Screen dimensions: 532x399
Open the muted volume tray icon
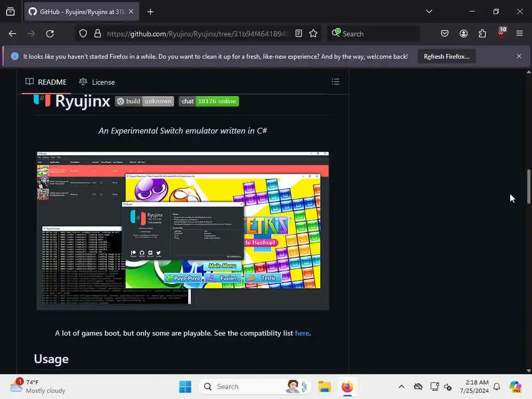coord(448,387)
